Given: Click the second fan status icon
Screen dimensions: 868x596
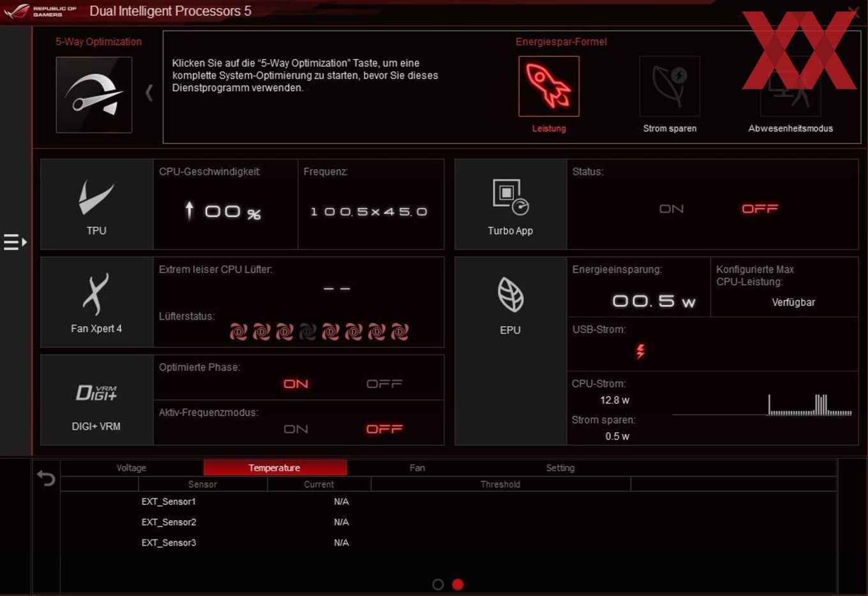Looking at the screenshot, I should [x=262, y=332].
